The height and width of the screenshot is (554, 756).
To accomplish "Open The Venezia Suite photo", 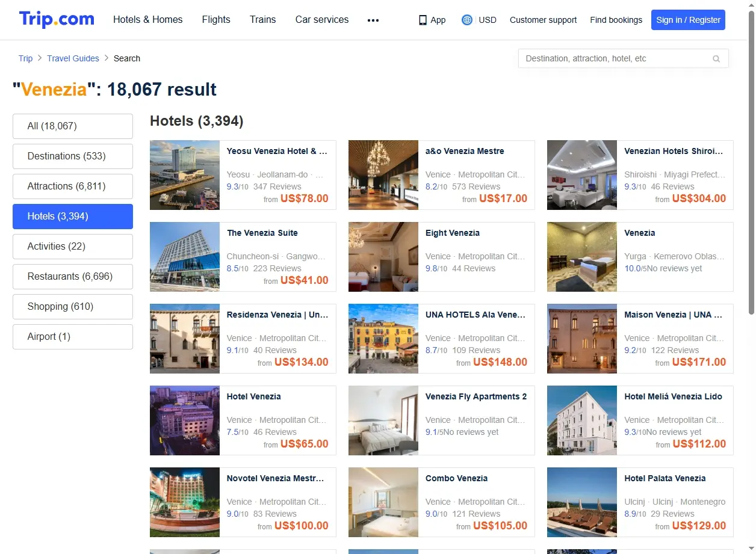I will (185, 257).
